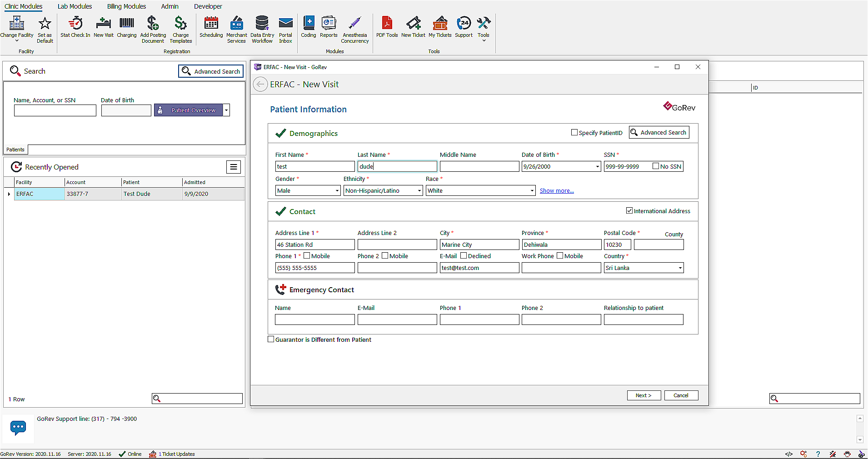Viewport: 868px width, 459px height.
Task: Open Data Entry Workflow
Action: click(x=262, y=30)
